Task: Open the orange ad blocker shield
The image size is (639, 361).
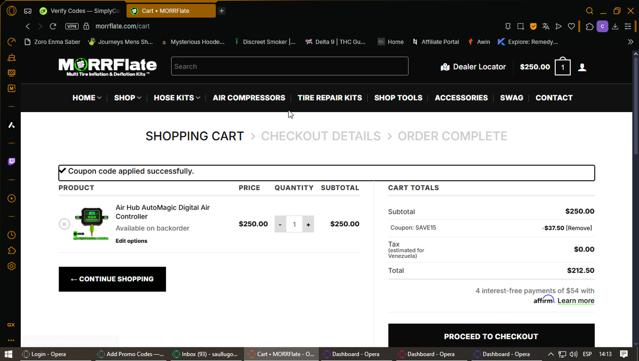Action: pos(533,26)
